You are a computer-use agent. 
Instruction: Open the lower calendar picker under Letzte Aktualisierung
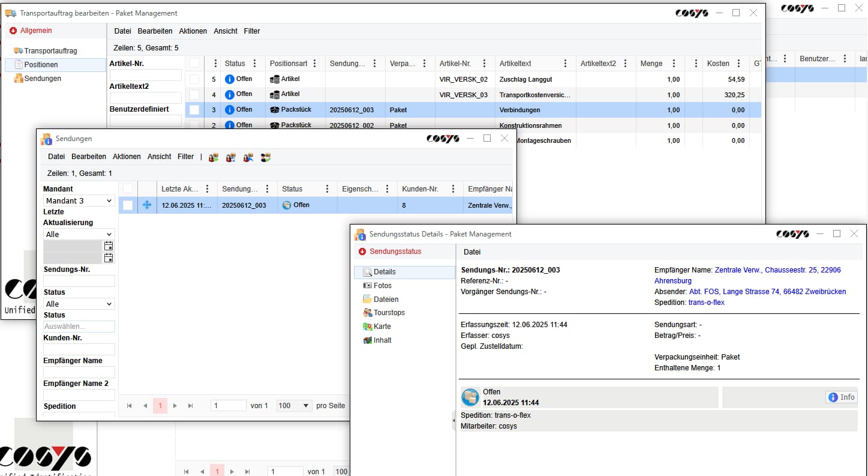pos(109,258)
